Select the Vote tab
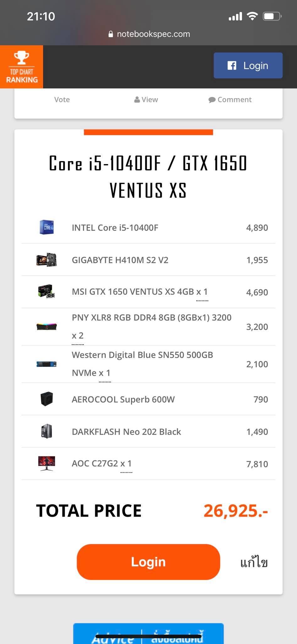 pos(62,100)
